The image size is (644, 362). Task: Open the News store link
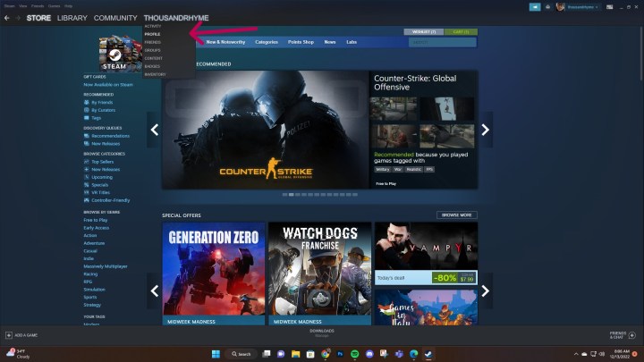(x=330, y=42)
